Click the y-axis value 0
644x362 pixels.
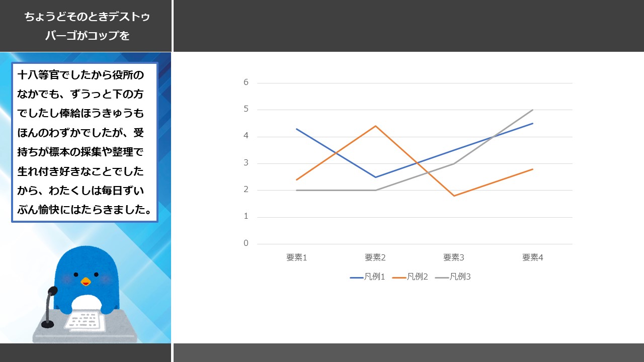[246, 243]
